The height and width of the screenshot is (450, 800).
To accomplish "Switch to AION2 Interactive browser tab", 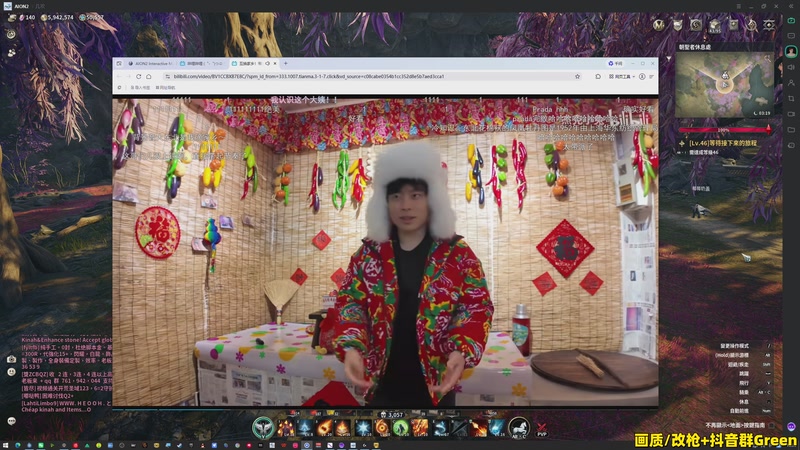I will click(x=151, y=63).
